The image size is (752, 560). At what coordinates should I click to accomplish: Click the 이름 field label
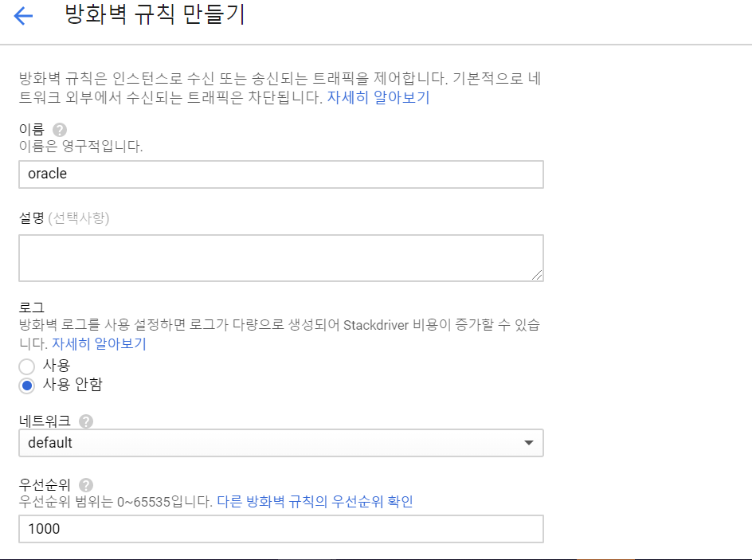point(32,130)
